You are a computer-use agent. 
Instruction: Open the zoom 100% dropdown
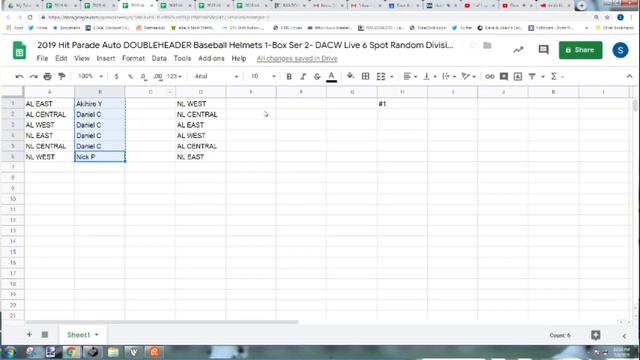(90, 76)
